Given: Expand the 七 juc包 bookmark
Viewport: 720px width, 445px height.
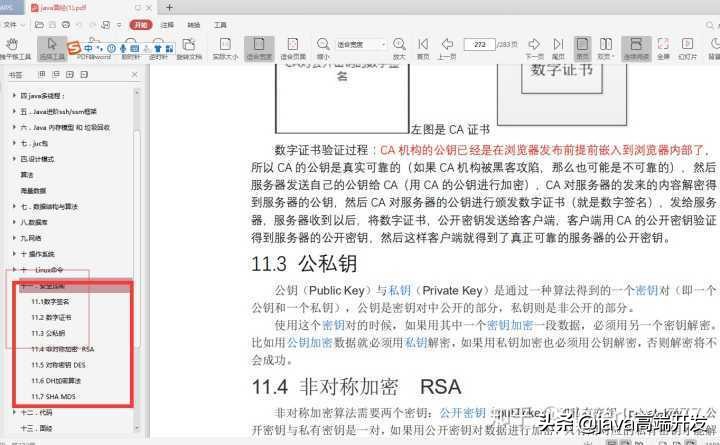Looking at the screenshot, I should pos(14,143).
